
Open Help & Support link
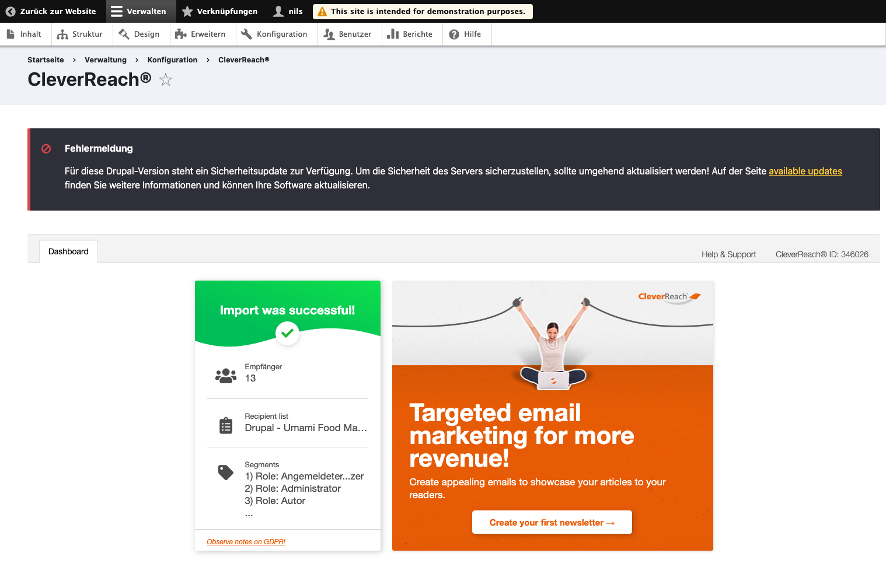click(x=728, y=254)
